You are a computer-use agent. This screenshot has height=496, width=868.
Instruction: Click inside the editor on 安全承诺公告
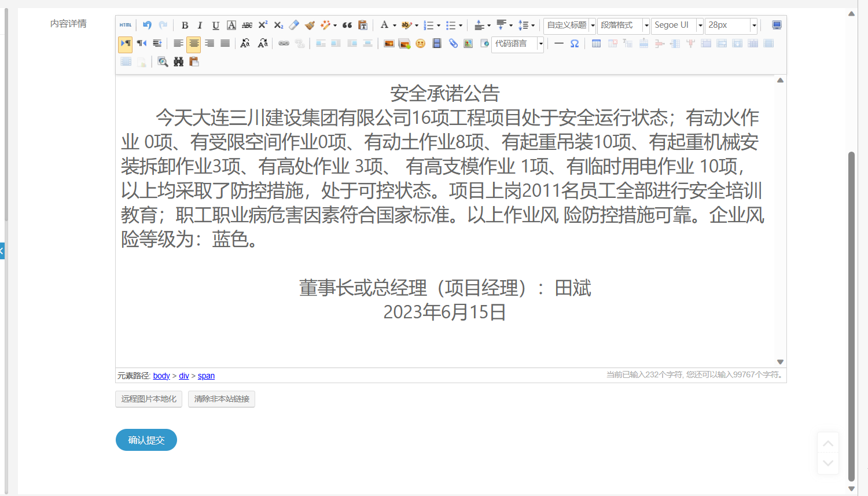[444, 93]
